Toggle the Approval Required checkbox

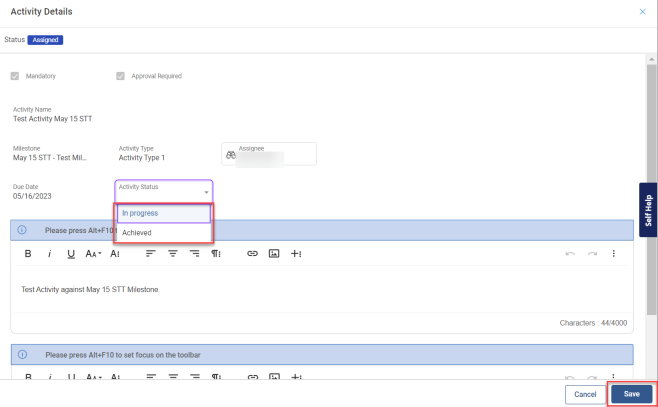tap(121, 76)
